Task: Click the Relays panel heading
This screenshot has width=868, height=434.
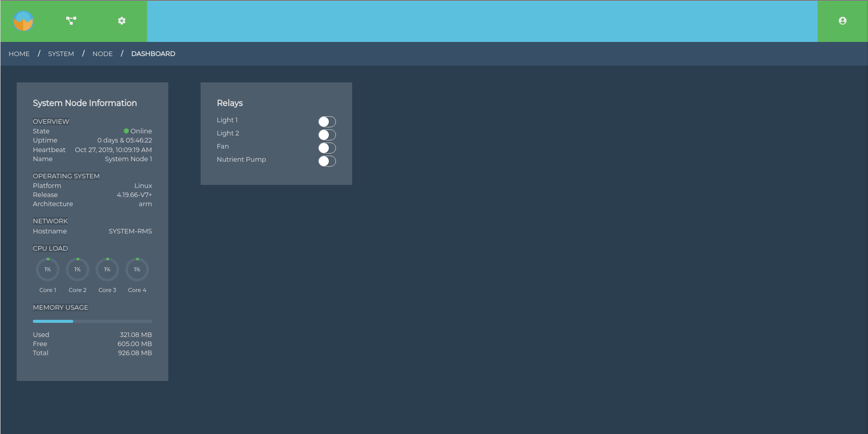Action: coord(230,103)
